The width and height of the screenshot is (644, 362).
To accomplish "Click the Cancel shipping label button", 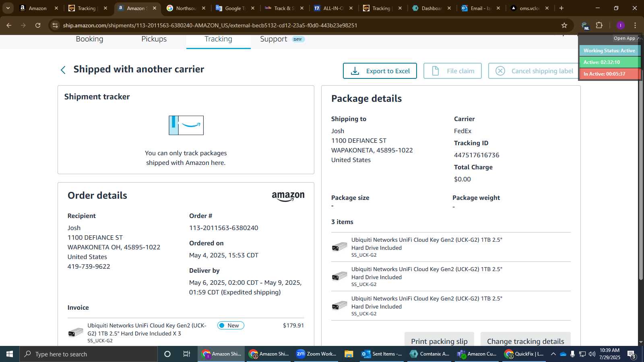I will (534, 71).
